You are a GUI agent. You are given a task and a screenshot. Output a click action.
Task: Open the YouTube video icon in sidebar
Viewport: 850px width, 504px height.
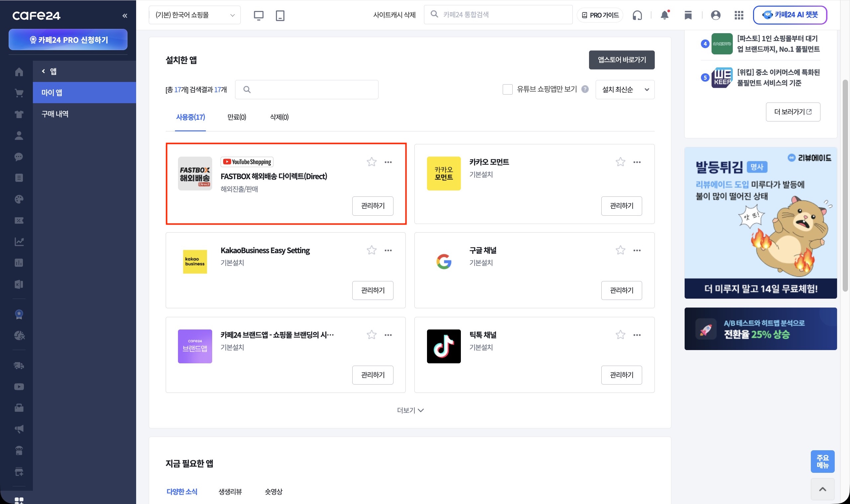pyautogui.click(x=19, y=387)
